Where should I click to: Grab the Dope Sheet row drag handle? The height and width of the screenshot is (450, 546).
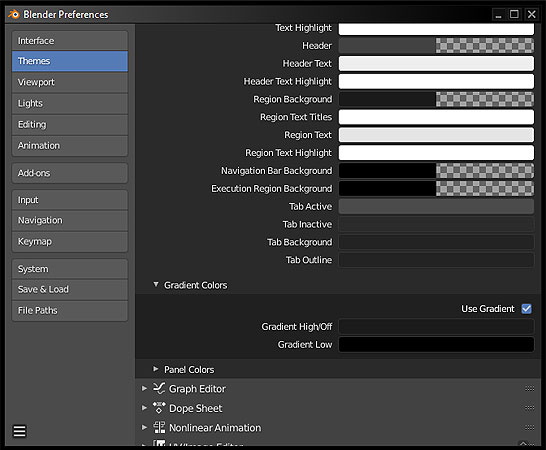[x=529, y=408]
